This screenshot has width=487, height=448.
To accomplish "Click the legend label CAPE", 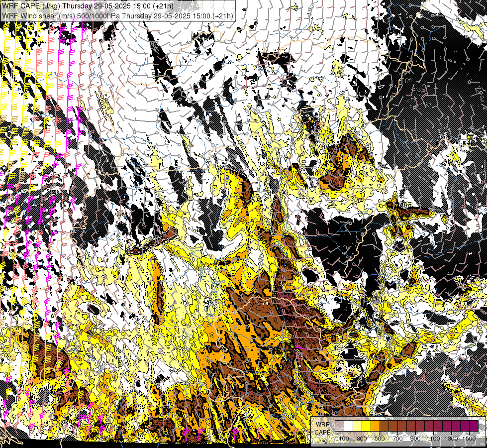I will point(323,432).
